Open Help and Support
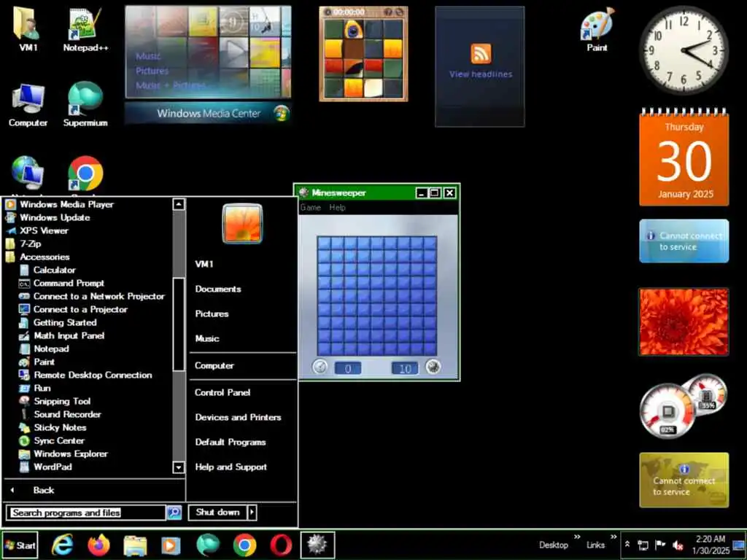Viewport: 747px width, 560px height. 231,467
